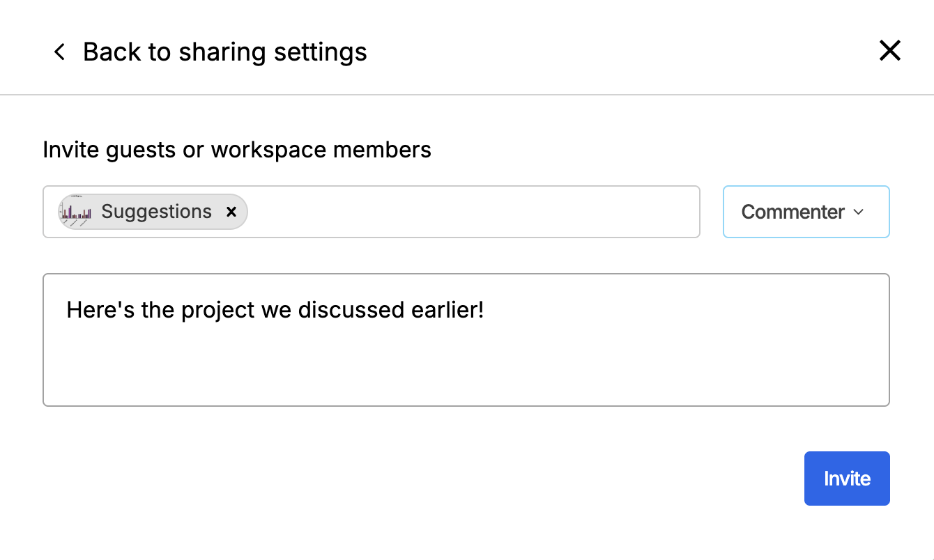This screenshot has height=560, width=934.
Task: Select the Suggestions invitee chip label
Action: 156,212
